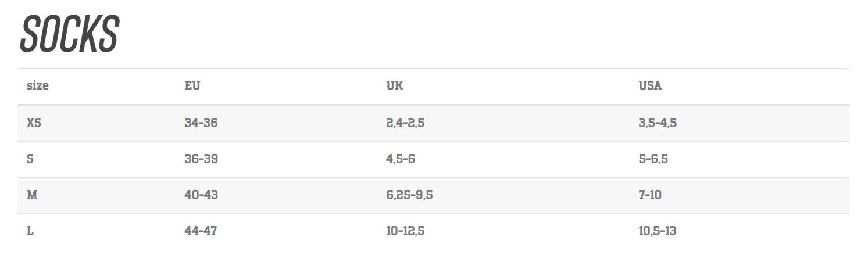
Task: Select EU value 34-36
Action: 201,123
